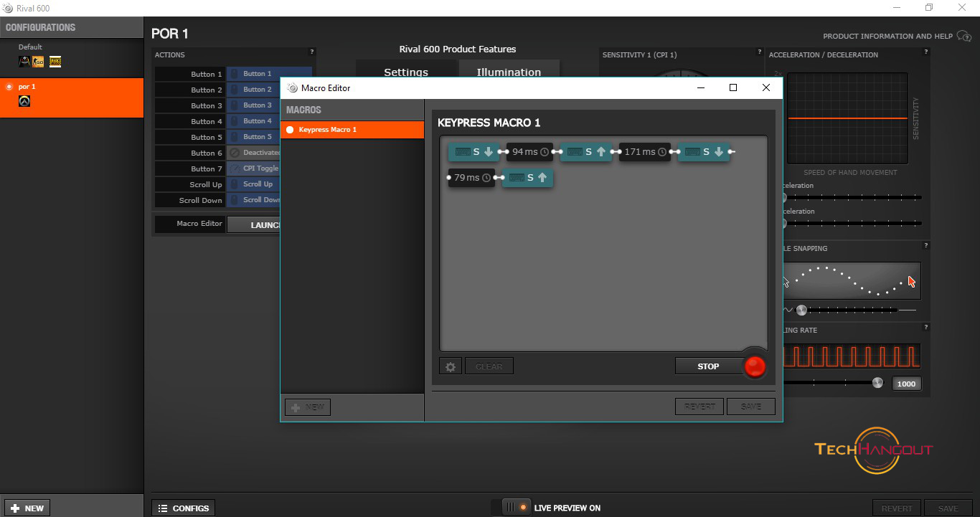Select the Default configuration
The image size is (980, 517).
pyautogui.click(x=72, y=57)
